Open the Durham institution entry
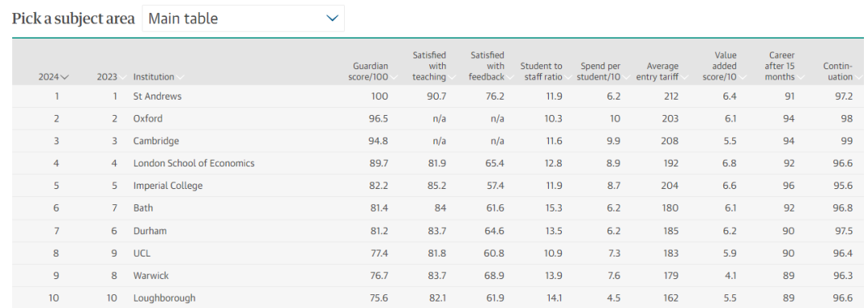This screenshot has height=308, width=868. click(149, 231)
